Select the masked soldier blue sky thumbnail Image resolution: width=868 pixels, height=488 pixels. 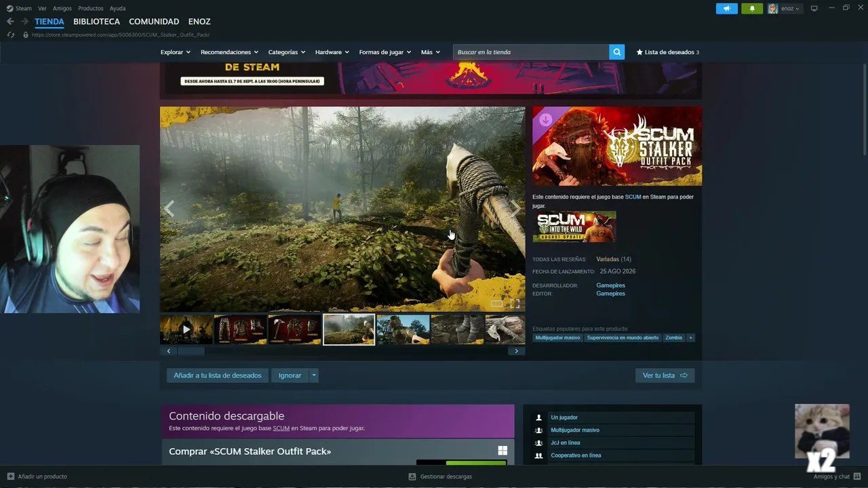click(403, 329)
